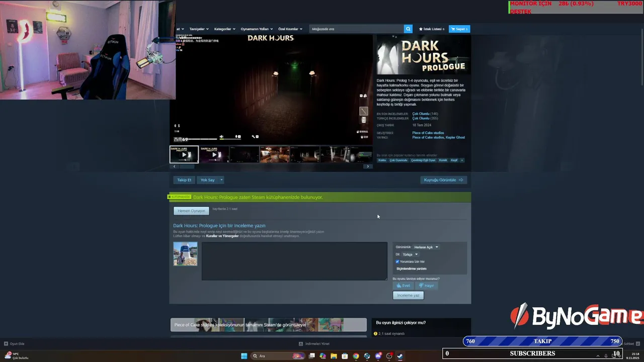The width and height of the screenshot is (644, 362).
Task: Open the Google Chrome taskbar icon
Action: click(356, 356)
